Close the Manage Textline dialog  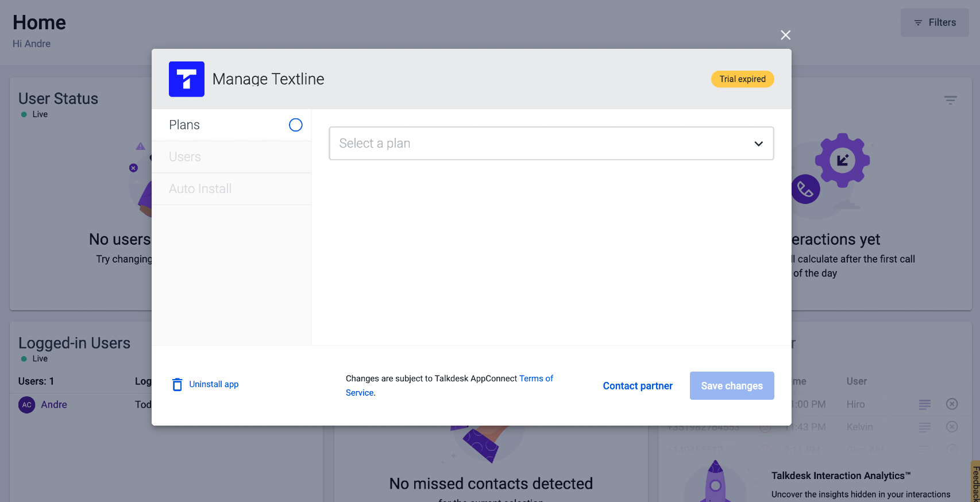tap(785, 35)
